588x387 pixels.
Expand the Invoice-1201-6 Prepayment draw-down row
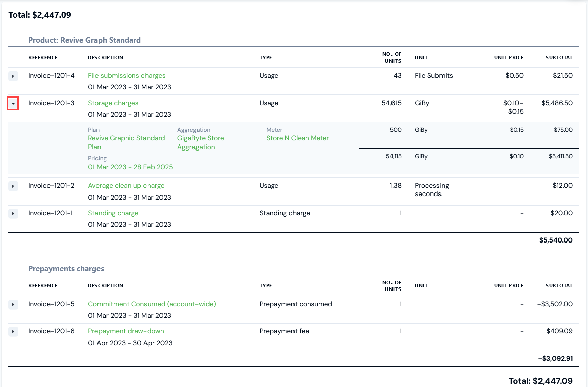pos(13,332)
